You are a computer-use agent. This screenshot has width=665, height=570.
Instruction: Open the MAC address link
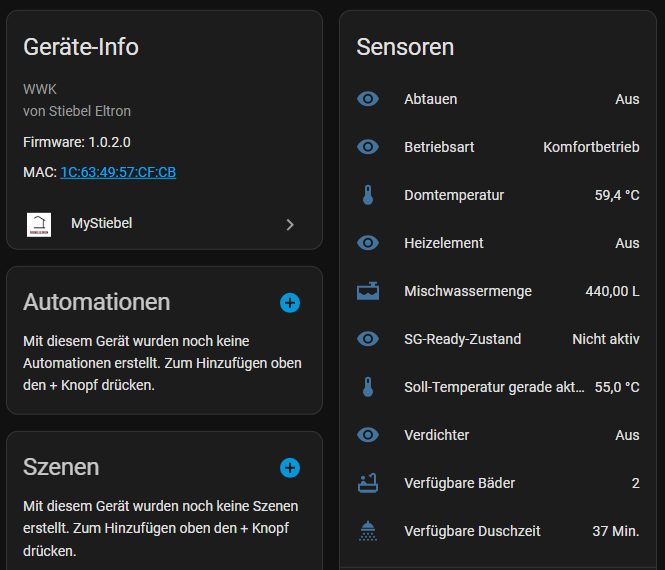click(x=118, y=172)
